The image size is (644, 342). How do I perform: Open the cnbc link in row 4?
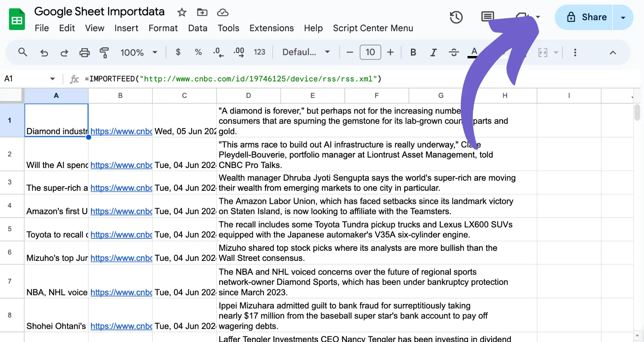121,211
